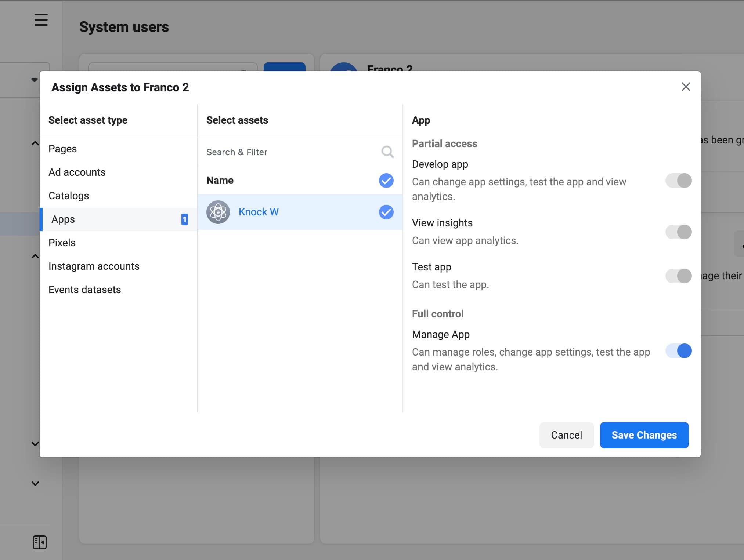
Task: Click the Save Changes button
Action: (x=644, y=435)
